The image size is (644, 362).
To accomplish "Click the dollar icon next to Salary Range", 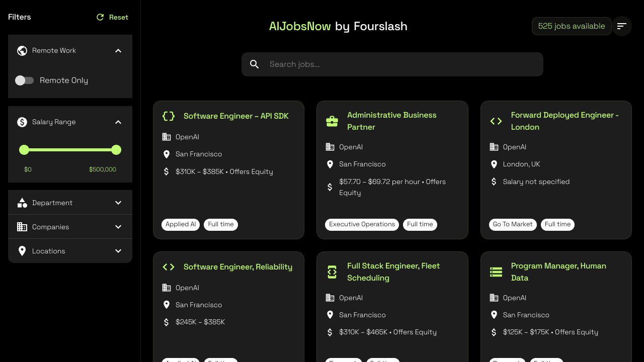I will (22, 122).
